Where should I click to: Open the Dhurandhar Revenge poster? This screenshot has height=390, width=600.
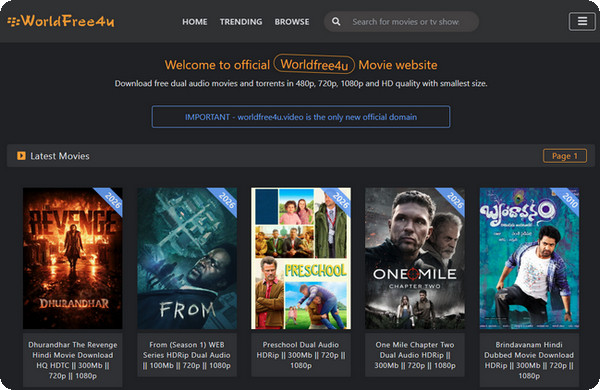73,258
